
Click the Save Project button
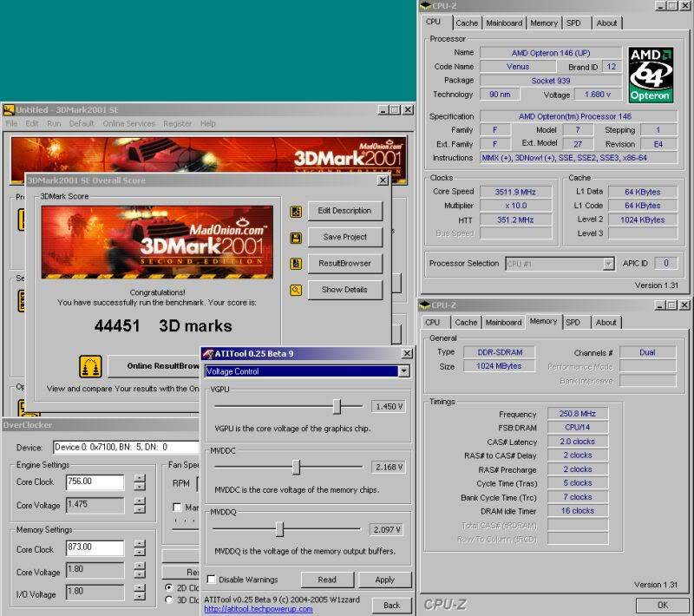click(x=344, y=237)
